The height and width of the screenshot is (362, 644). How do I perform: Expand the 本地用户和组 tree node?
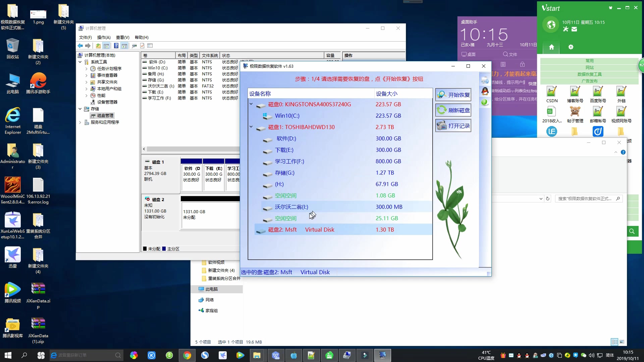coord(86,88)
